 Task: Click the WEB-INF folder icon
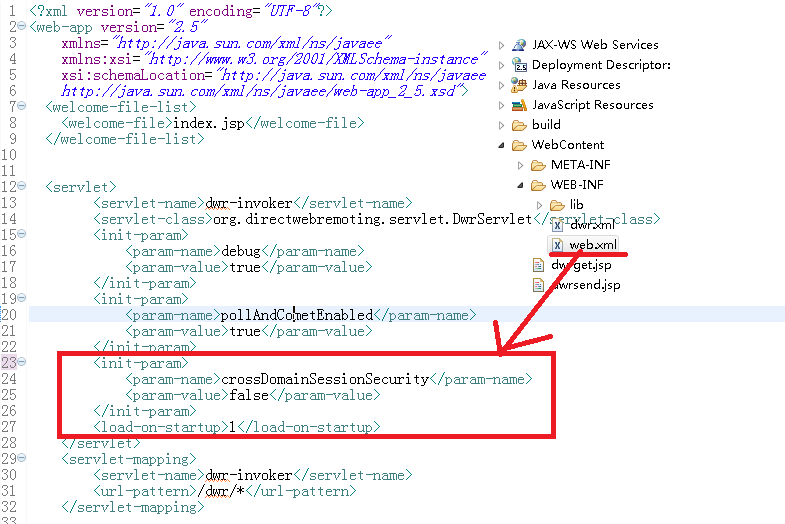pyautogui.click(x=538, y=185)
